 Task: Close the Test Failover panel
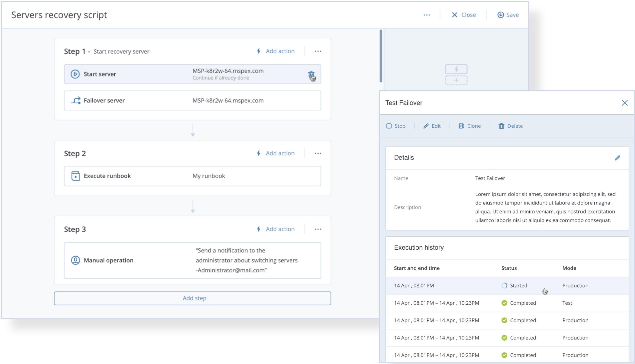coord(624,103)
